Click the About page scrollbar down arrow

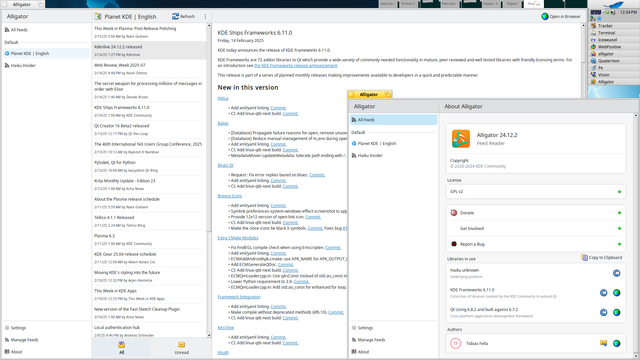[636, 355]
